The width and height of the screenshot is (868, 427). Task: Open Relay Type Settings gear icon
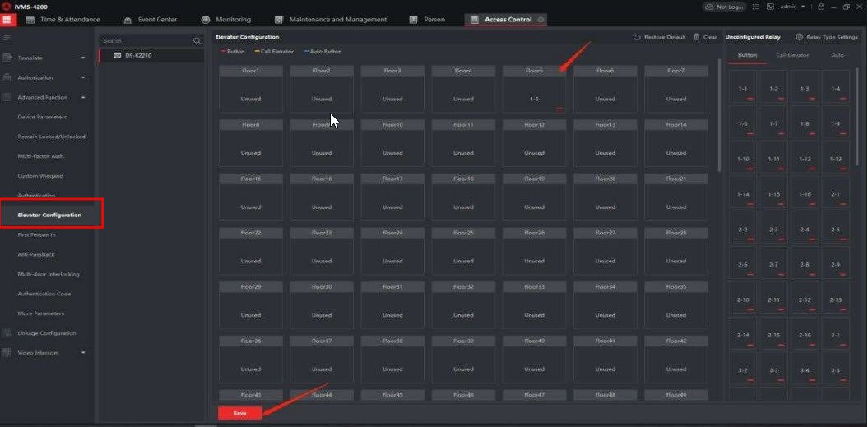coord(799,37)
